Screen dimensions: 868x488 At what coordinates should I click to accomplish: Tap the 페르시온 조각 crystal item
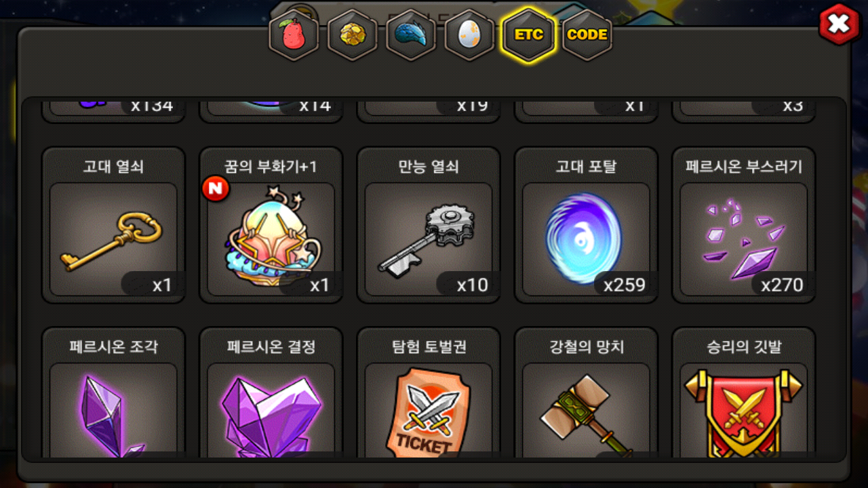[x=113, y=393]
